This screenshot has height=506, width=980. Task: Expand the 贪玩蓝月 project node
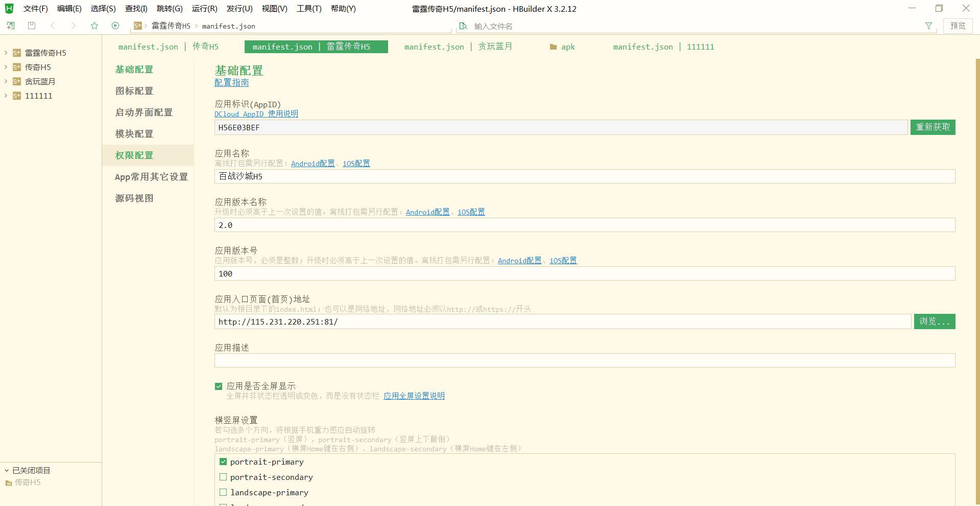[x=6, y=81]
